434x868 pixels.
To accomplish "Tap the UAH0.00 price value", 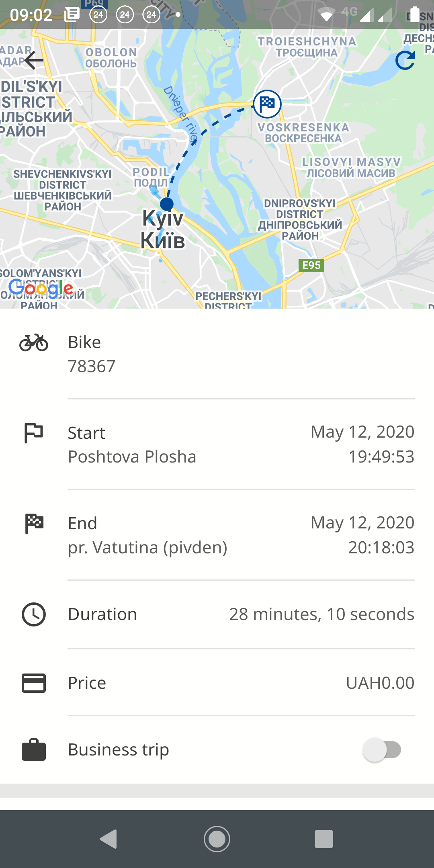I will coord(380,683).
